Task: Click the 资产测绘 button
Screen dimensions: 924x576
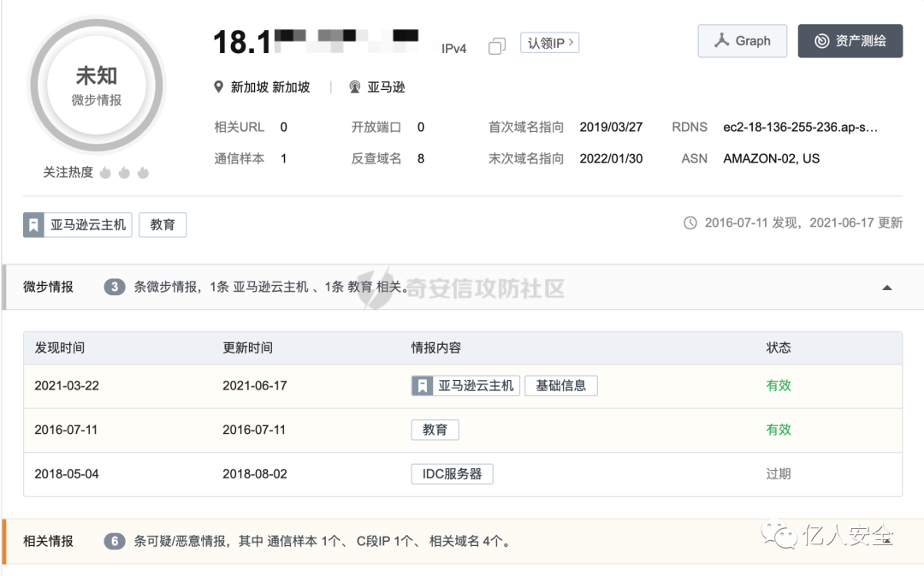Action: (x=850, y=41)
